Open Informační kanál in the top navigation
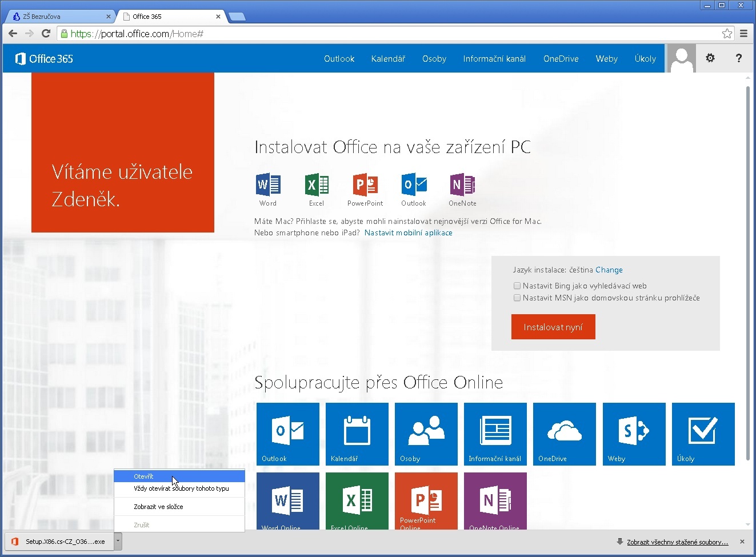The width and height of the screenshot is (756, 557). (494, 58)
